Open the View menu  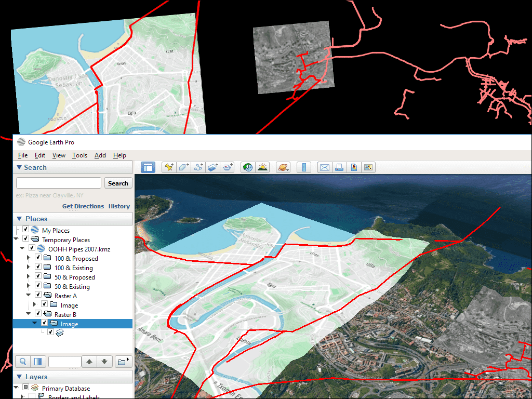tap(59, 155)
